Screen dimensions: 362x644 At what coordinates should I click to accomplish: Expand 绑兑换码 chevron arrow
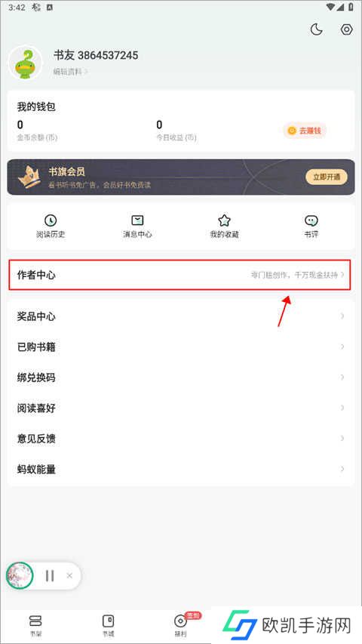coord(342,377)
